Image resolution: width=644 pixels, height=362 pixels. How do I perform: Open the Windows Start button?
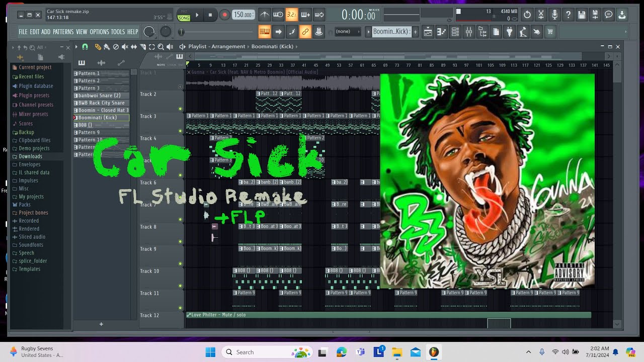[x=210, y=352]
